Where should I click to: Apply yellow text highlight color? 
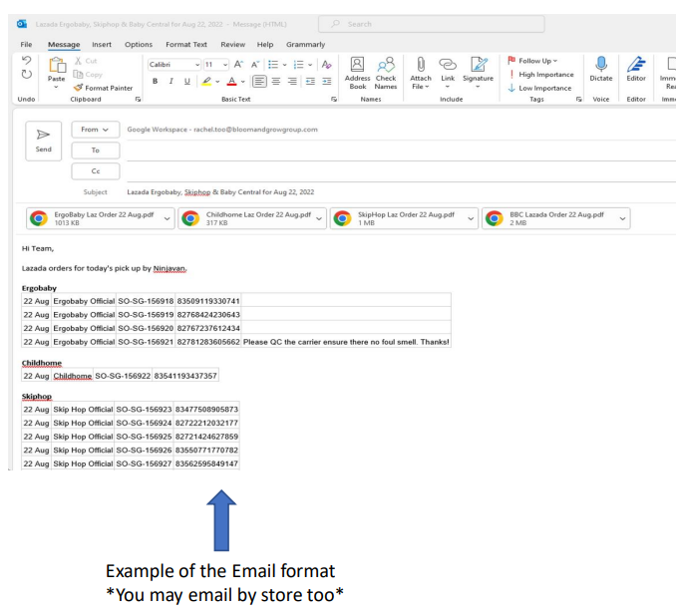(206, 81)
